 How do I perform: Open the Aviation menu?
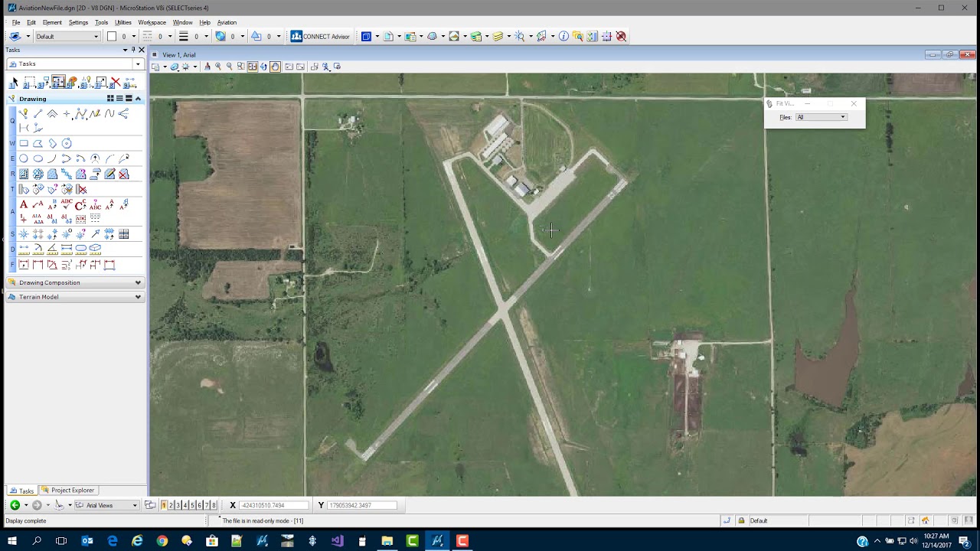[x=227, y=22]
